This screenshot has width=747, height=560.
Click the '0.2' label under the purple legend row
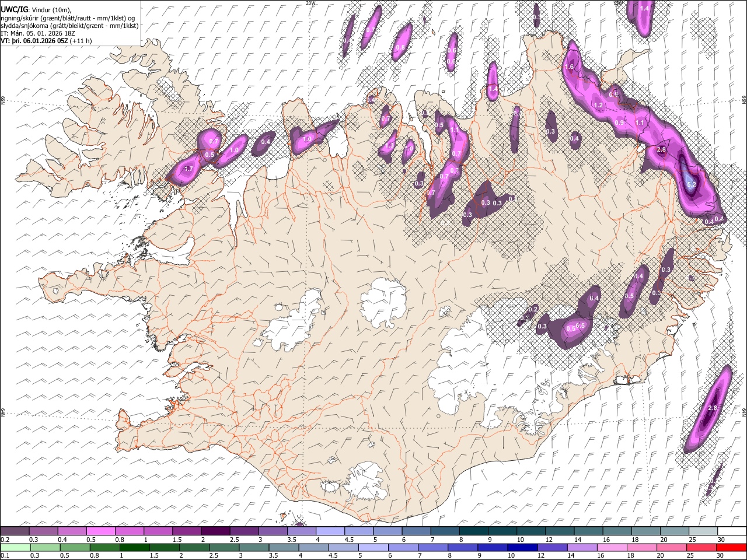tap(5, 540)
